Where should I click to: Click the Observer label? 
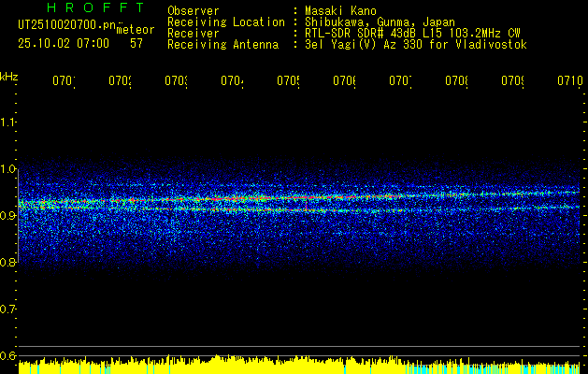194,11
